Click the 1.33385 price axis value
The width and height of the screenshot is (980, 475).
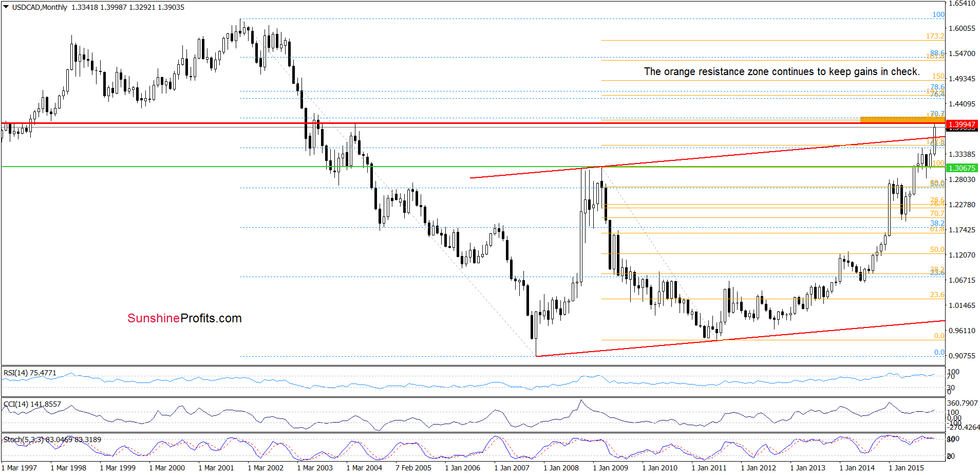962,154
